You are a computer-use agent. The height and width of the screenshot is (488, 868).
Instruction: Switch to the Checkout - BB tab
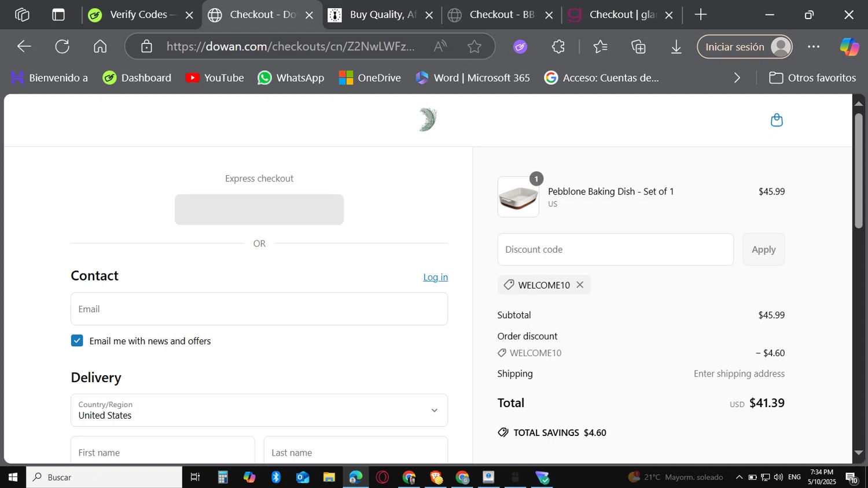501,15
